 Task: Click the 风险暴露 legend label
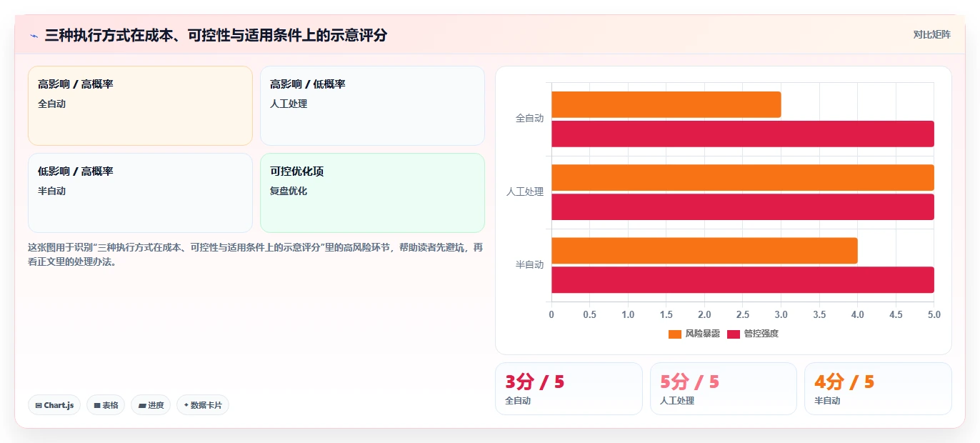point(702,334)
